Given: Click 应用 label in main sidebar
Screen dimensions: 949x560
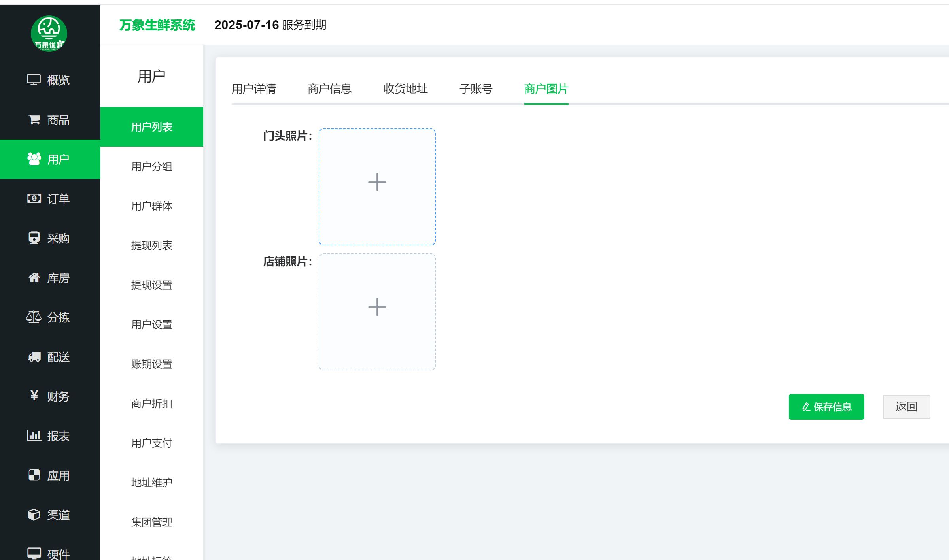Looking at the screenshot, I should 59,475.
